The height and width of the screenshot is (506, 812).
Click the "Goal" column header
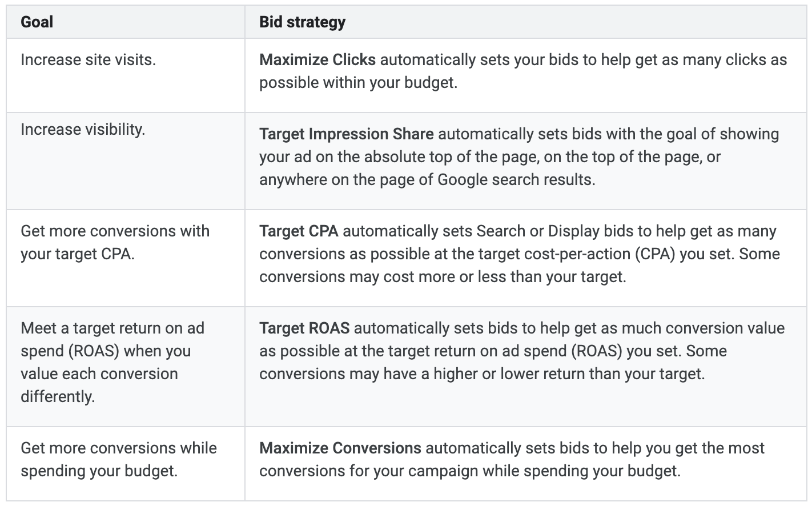37,22
